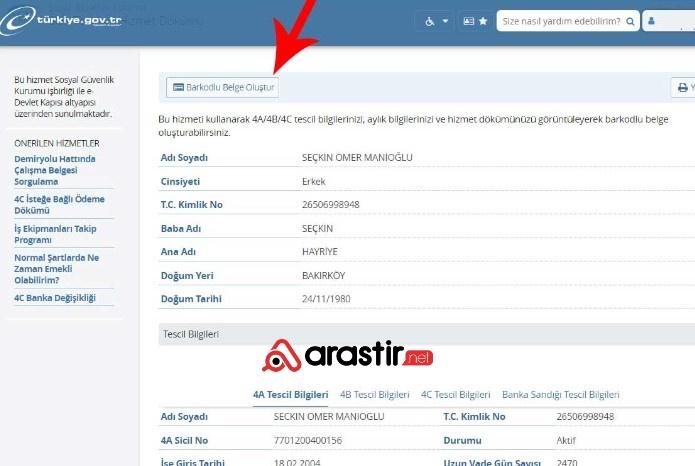Open the ID card shortcuts icon

[x=469, y=21]
